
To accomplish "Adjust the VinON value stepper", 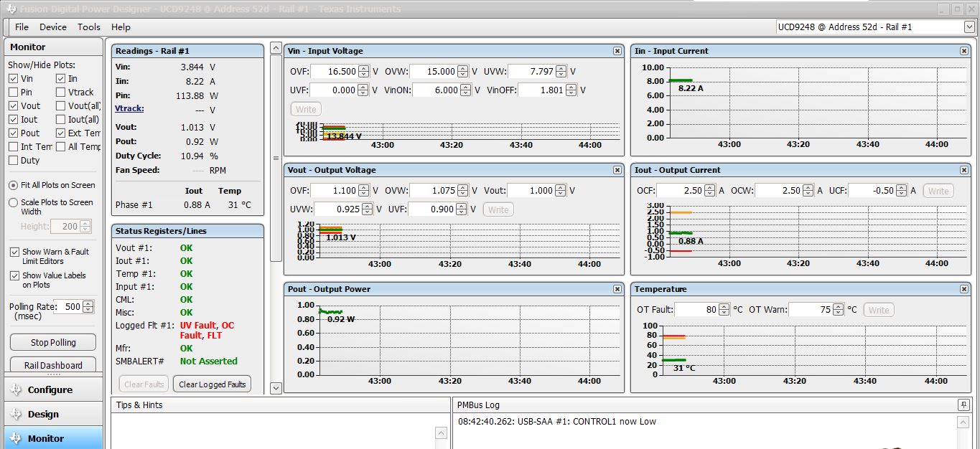I will [x=466, y=90].
